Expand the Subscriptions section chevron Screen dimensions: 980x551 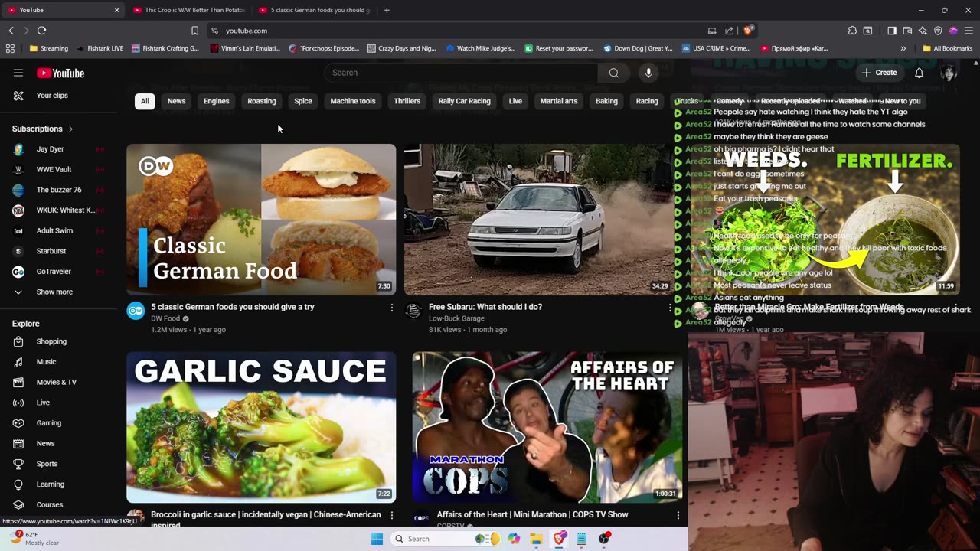click(70, 129)
